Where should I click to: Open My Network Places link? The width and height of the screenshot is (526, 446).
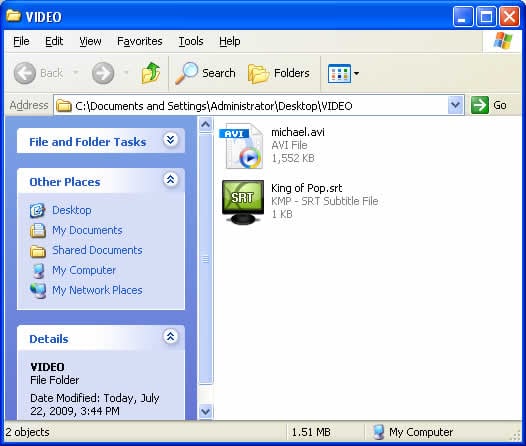(97, 290)
